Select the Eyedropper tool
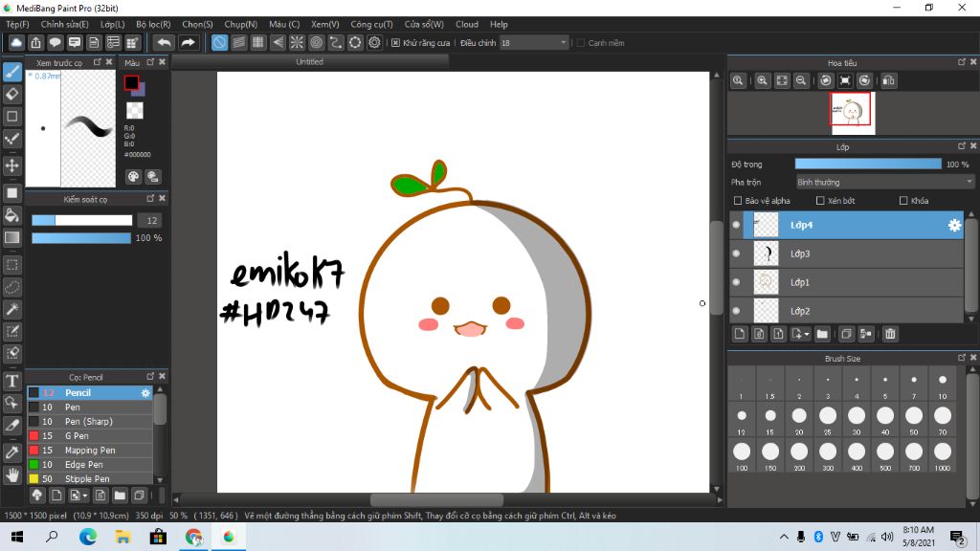Image resolution: width=980 pixels, height=551 pixels. click(12, 452)
